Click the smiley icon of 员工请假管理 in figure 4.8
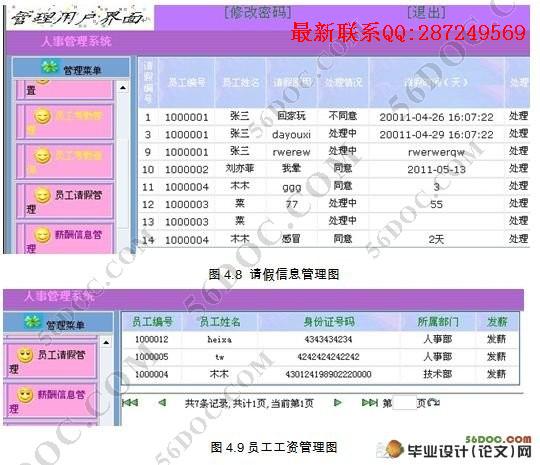The height and width of the screenshot is (465, 540). click(x=43, y=196)
